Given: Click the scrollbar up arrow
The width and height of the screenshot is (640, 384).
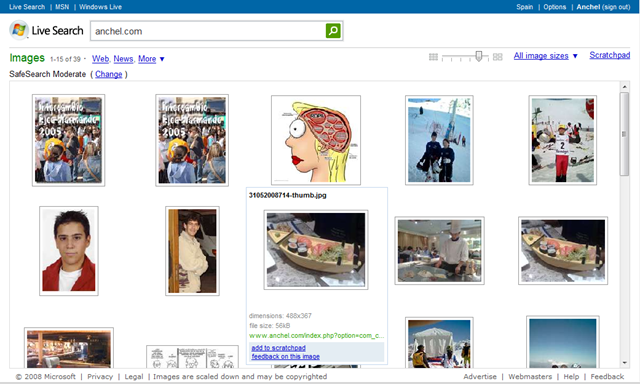Looking at the screenshot, I should pos(624,87).
